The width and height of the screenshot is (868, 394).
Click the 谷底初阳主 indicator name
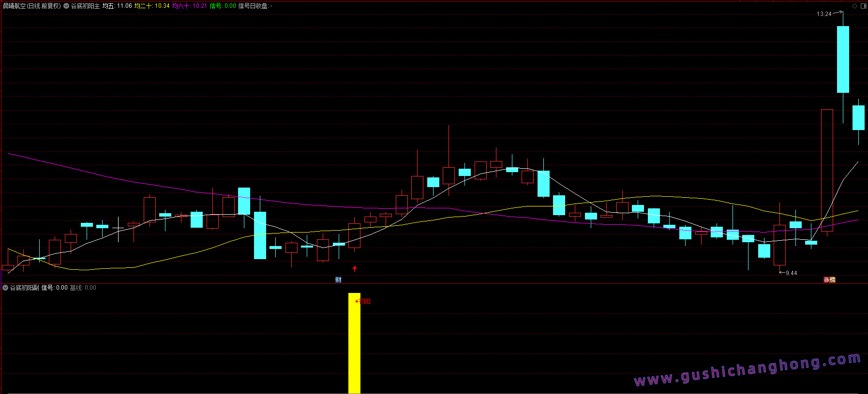point(85,6)
